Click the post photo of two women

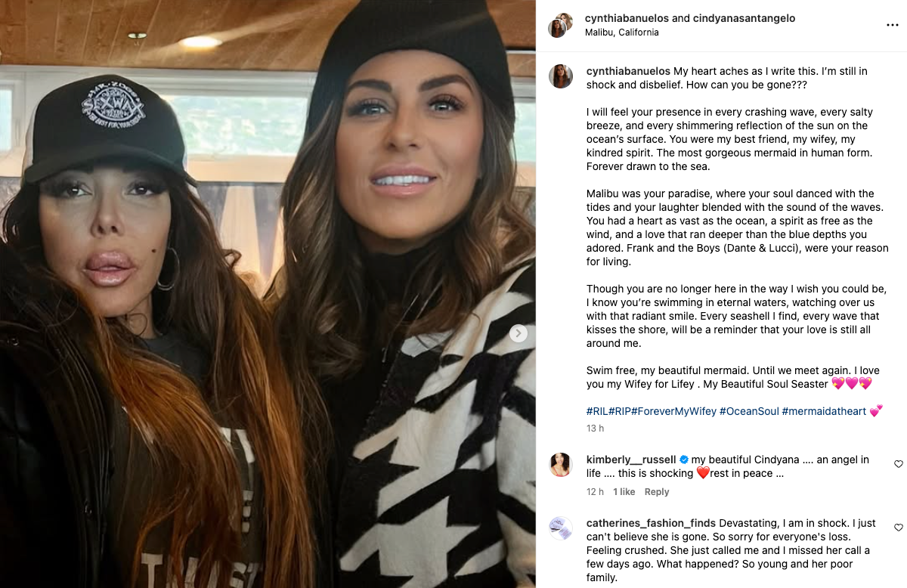pyautogui.click(x=268, y=294)
